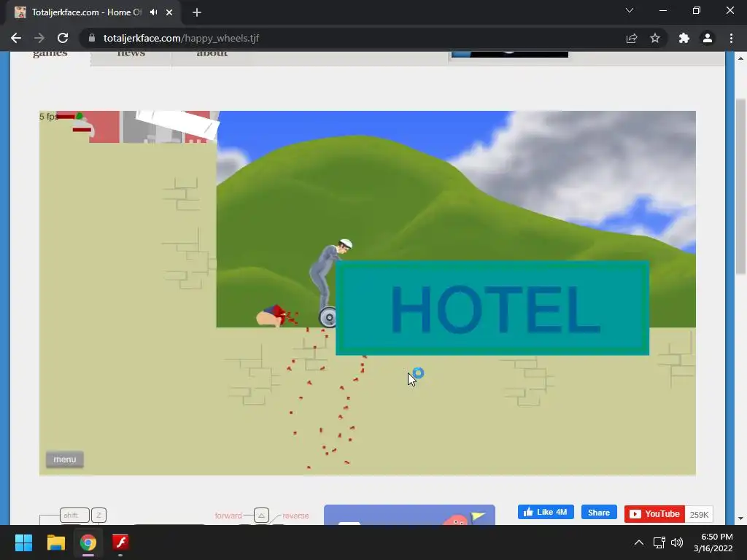Open the games navigation tab
The image size is (747, 560).
(x=50, y=53)
